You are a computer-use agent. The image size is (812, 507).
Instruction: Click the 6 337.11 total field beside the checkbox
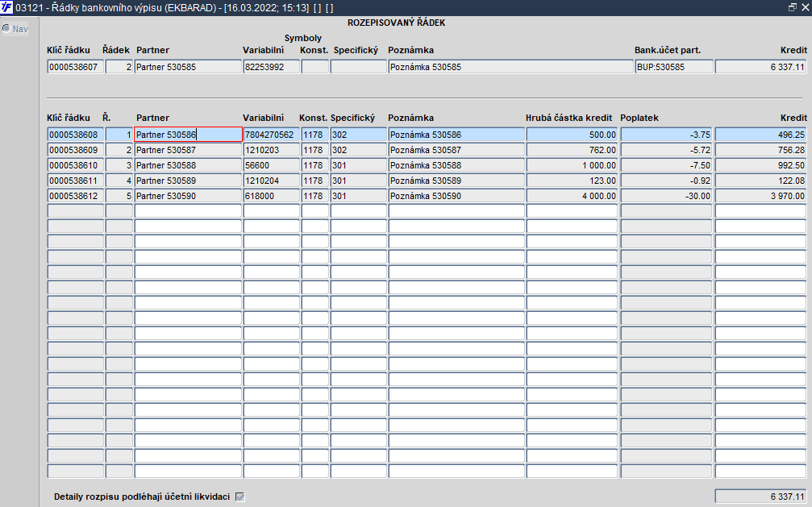(760, 497)
